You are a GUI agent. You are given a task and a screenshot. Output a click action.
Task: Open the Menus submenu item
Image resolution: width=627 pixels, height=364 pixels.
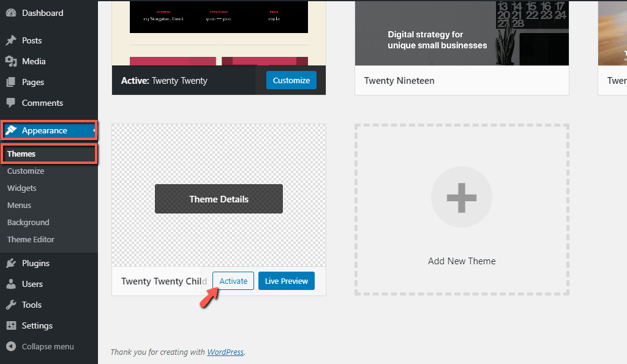click(x=19, y=206)
